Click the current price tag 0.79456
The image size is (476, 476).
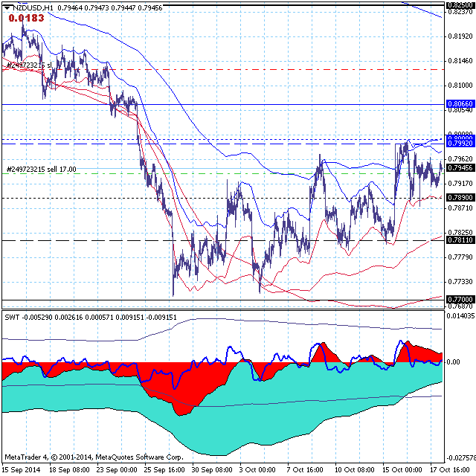460,169
